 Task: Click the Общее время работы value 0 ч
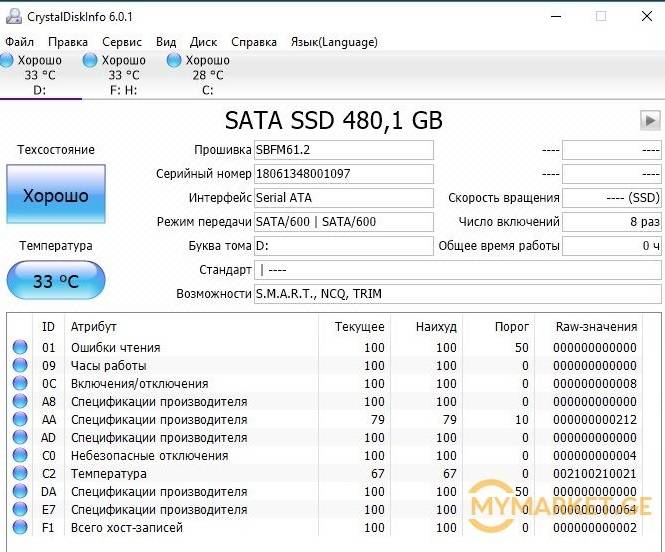pos(612,246)
